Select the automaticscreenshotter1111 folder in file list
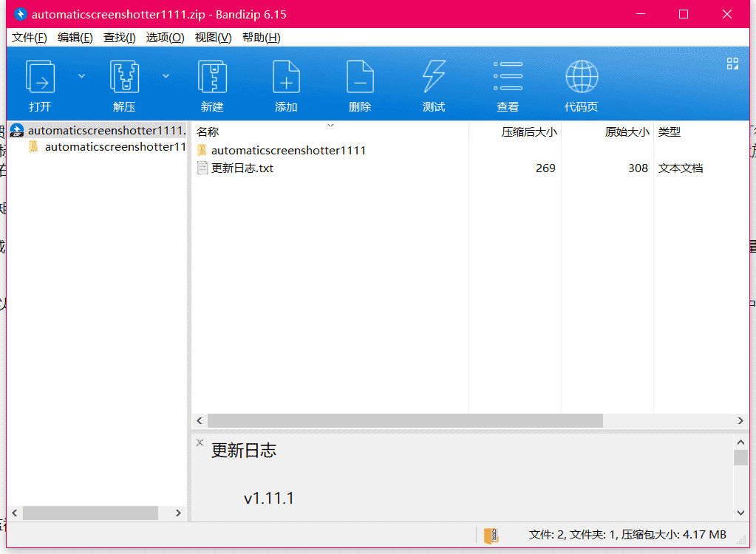Viewport: 756px width, 554px height. coord(288,151)
